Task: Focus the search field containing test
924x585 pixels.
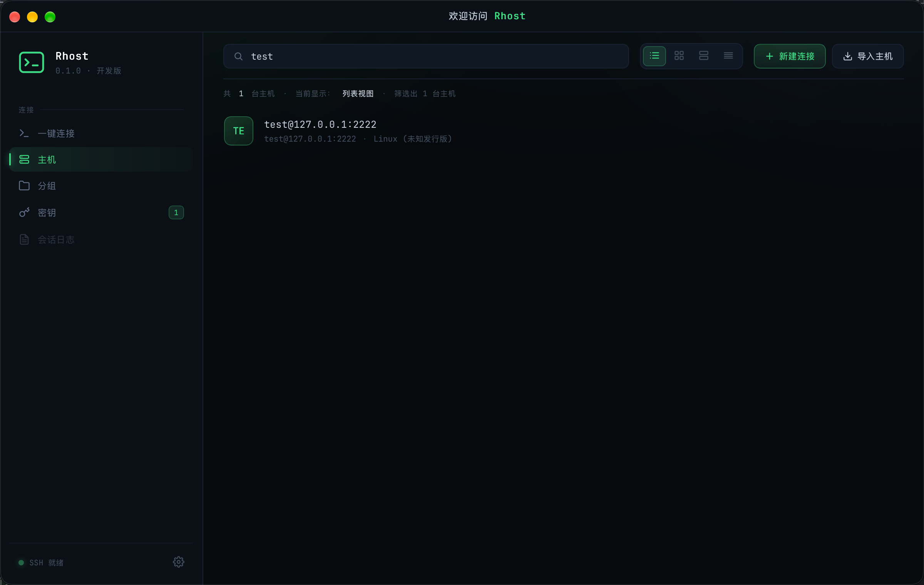Action: tap(426, 56)
